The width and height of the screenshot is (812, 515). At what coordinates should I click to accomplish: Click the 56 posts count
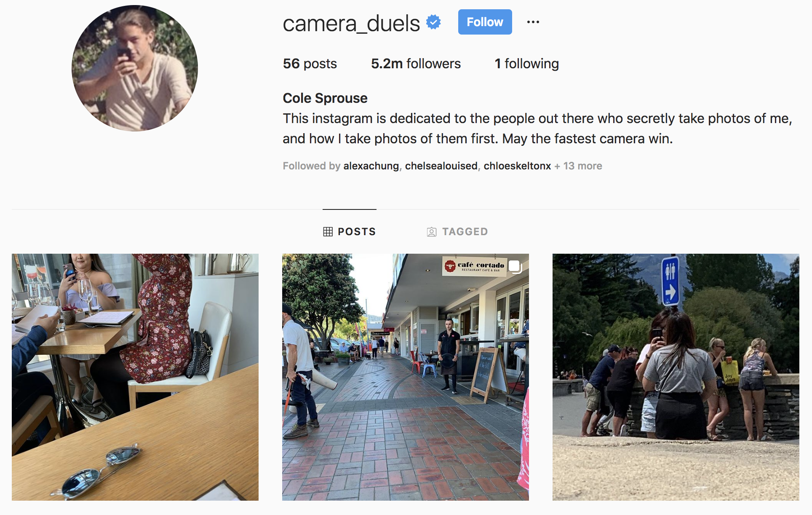click(x=310, y=64)
